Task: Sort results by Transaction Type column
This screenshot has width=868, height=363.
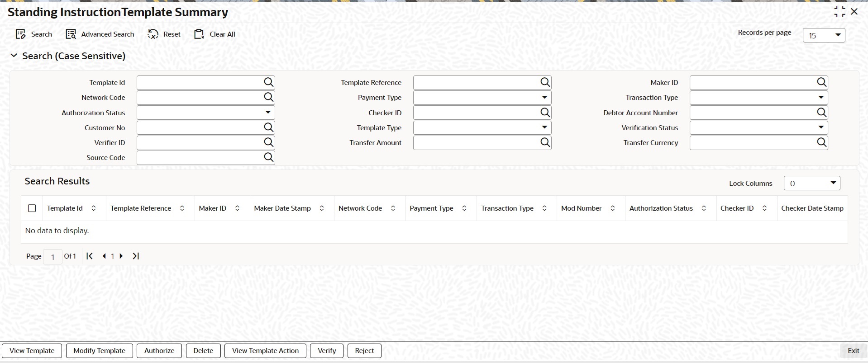Action: pos(544,208)
